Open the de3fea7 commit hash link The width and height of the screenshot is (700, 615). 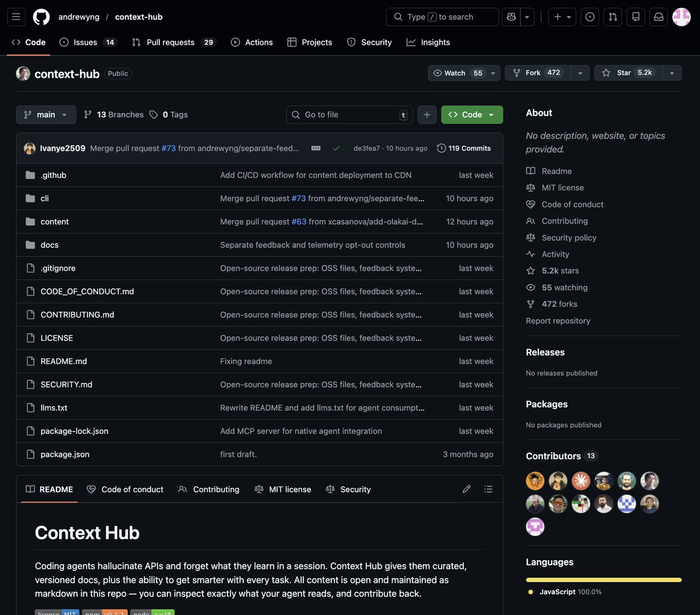pyautogui.click(x=366, y=148)
